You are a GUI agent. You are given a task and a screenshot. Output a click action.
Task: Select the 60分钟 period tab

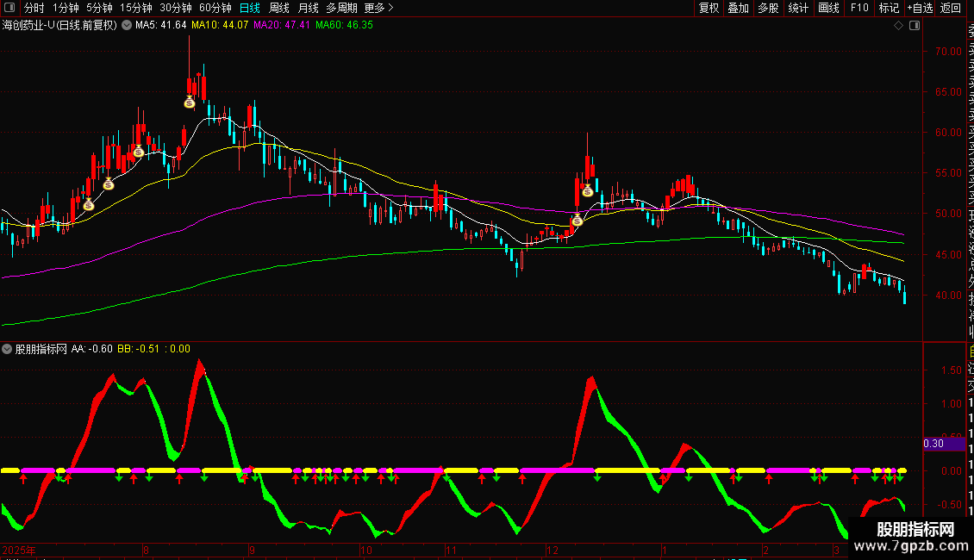pyautogui.click(x=215, y=9)
